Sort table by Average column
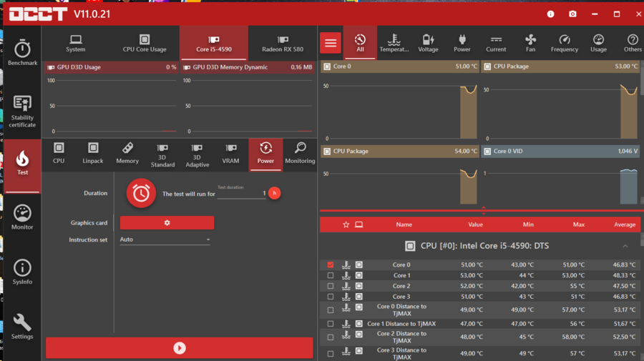Screen dimensions: 644x361 coord(625,224)
